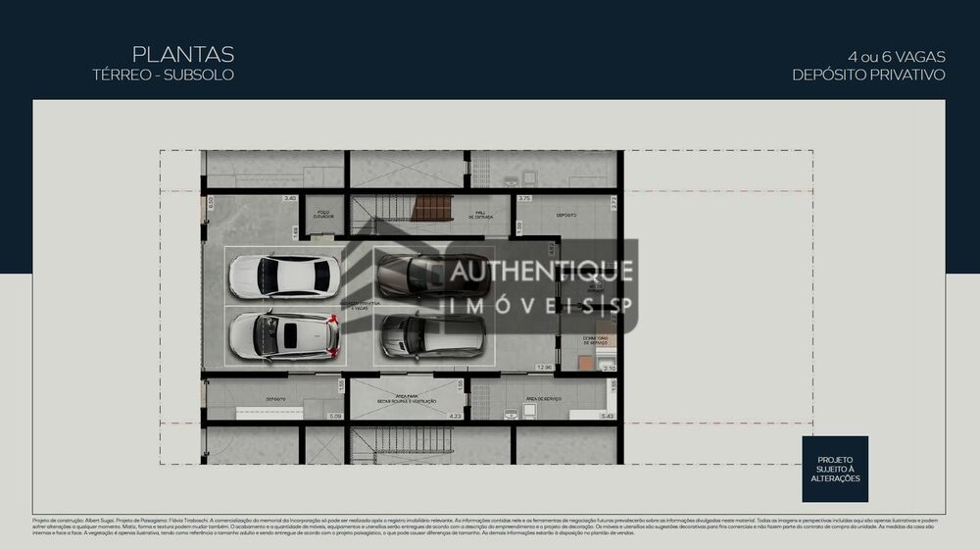This screenshot has width=980, height=550.
Task: Select the "12.96" garage dimension
Action: pos(544,368)
